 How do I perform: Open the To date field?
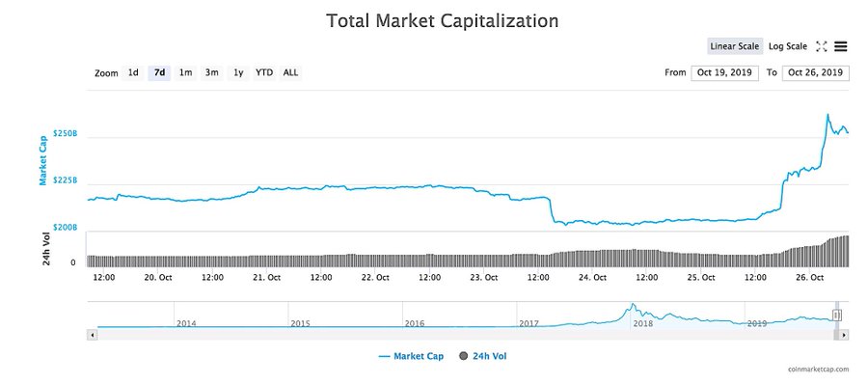point(815,72)
